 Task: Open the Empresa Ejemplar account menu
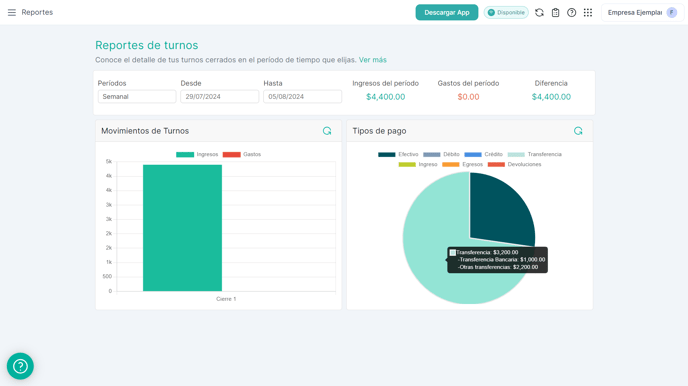point(642,12)
